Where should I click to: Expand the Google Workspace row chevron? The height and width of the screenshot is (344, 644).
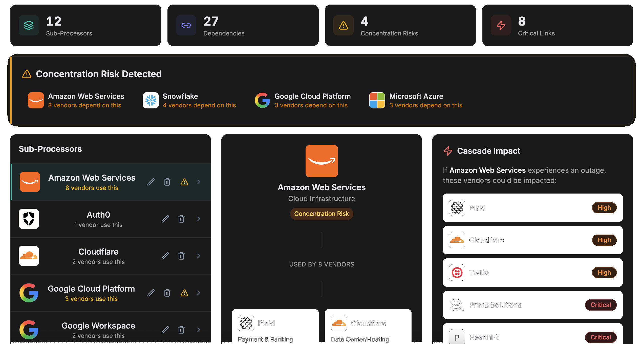199,330
